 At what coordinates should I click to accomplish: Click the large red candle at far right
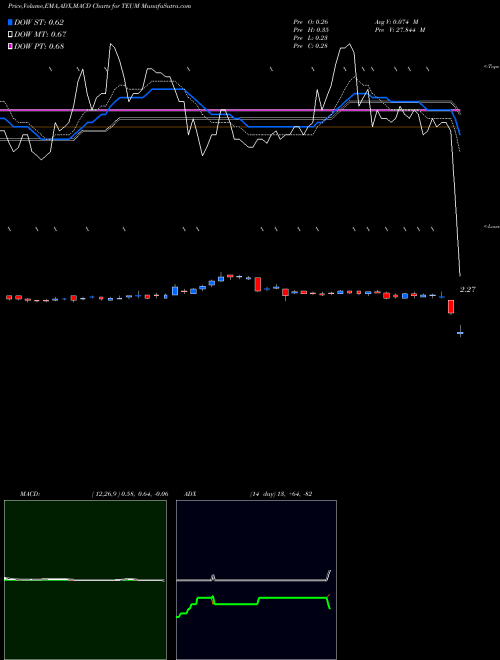(451, 306)
